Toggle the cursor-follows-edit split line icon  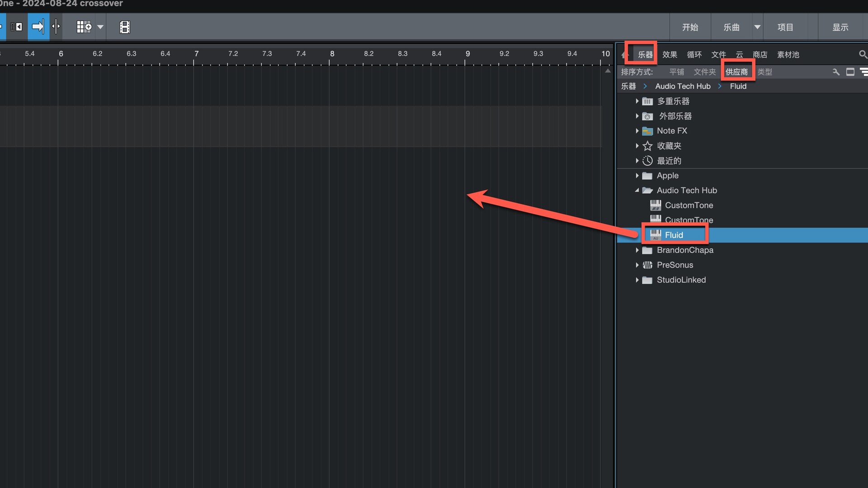tap(56, 27)
